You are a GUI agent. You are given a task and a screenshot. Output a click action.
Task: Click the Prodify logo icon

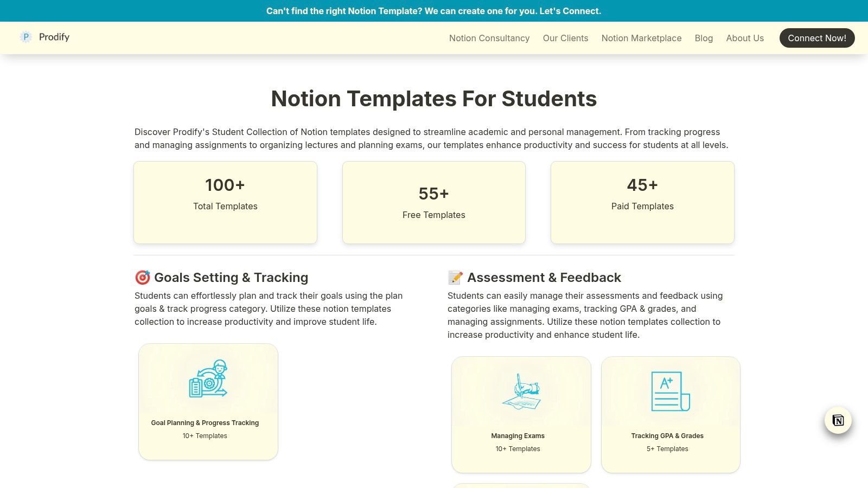coord(25,37)
